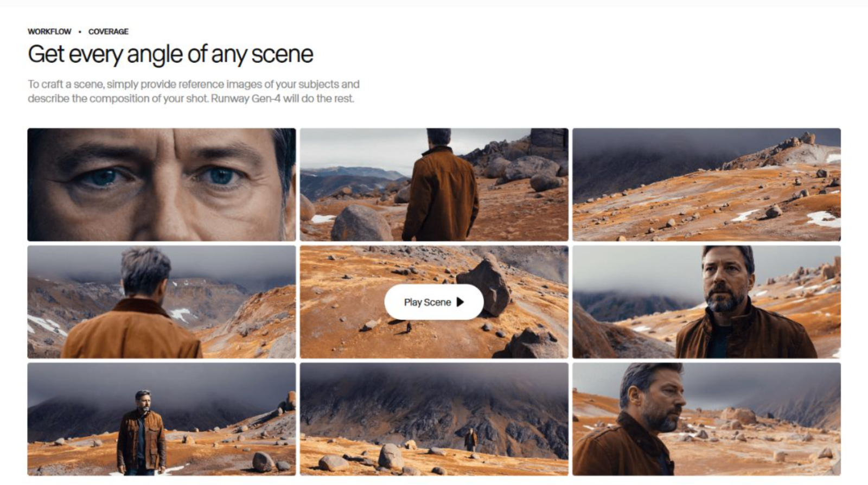The image size is (868, 485).
Task: Select thumbnail of man's back facing mountains
Action: [162, 302]
